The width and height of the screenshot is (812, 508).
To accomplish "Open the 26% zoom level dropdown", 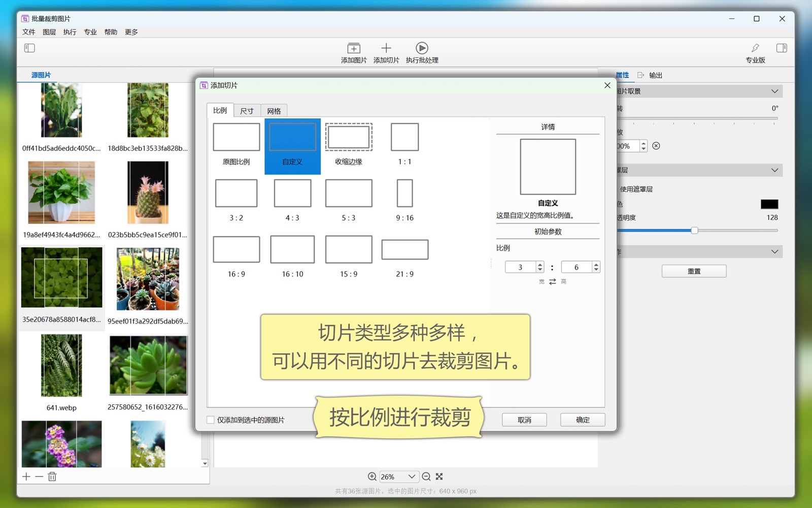I will pos(412,477).
